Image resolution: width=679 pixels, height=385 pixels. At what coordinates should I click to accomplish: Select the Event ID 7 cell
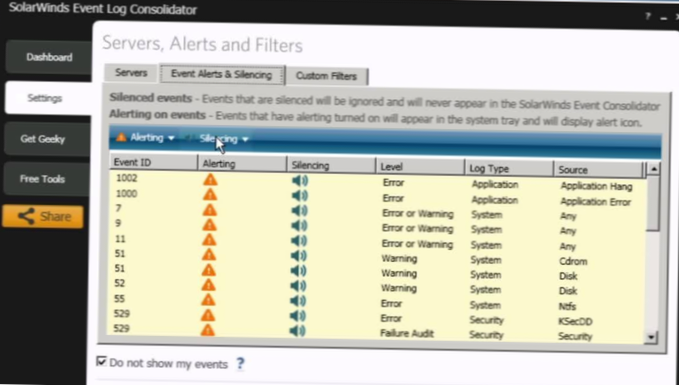(119, 208)
